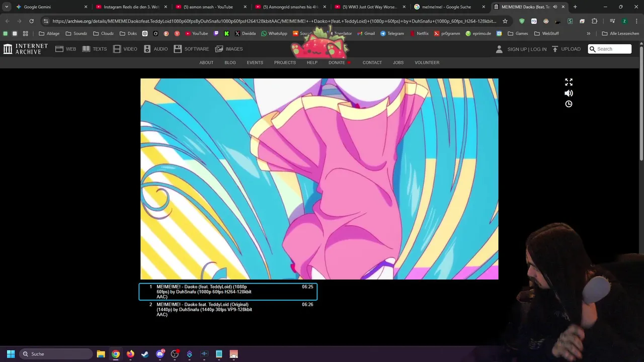Open the DONATE link

click(337, 62)
